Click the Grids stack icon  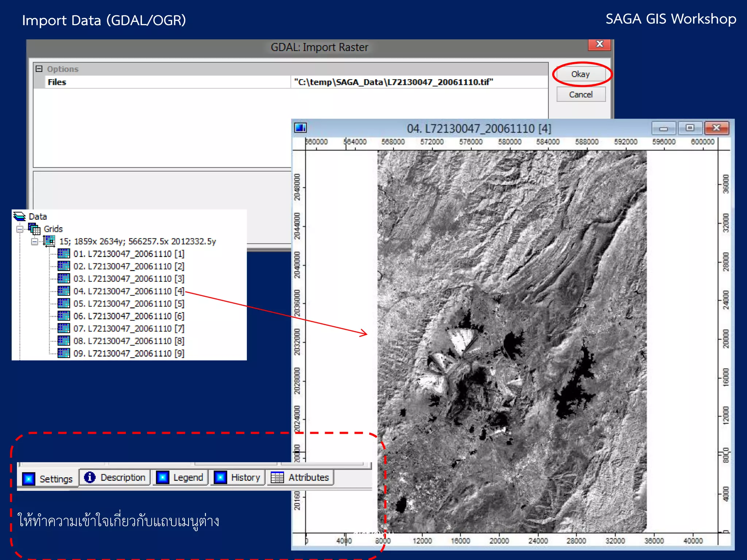click(35, 229)
